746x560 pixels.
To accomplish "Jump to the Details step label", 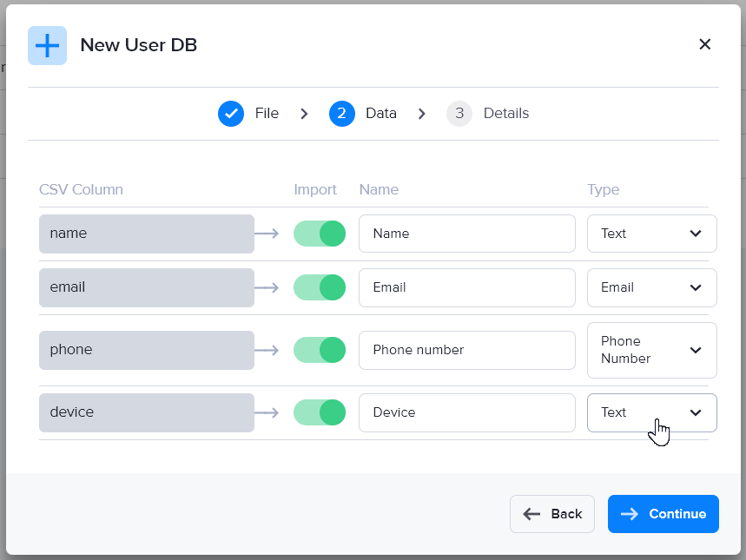I will [505, 114].
